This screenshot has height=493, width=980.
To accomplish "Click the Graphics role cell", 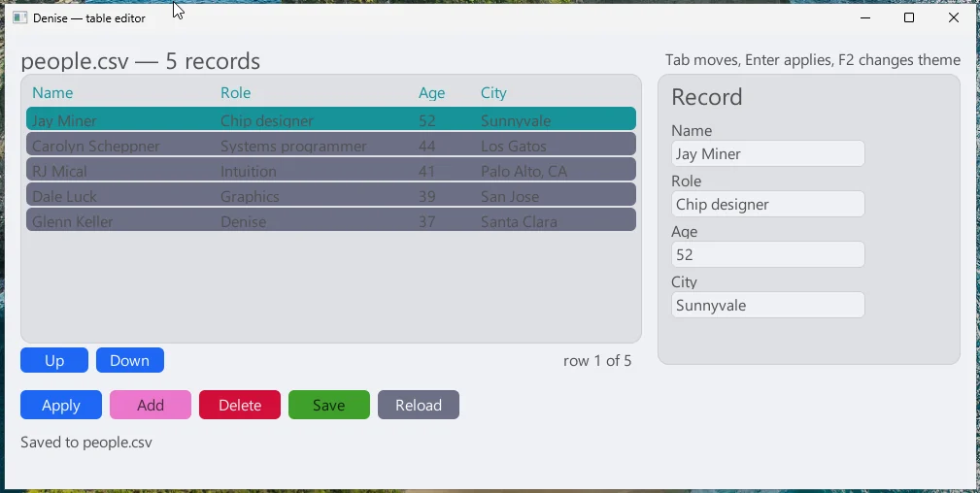I will [x=250, y=196].
